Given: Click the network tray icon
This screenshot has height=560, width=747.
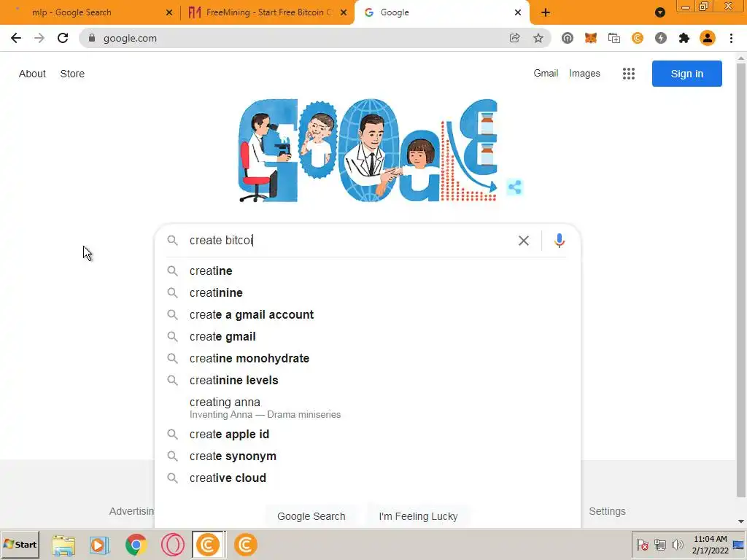Looking at the screenshot, I should 659,544.
